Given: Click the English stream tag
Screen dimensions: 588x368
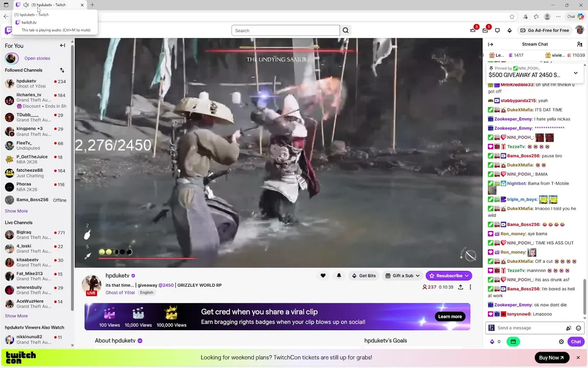Looking at the screenshot, I should [x=146, y=292].
